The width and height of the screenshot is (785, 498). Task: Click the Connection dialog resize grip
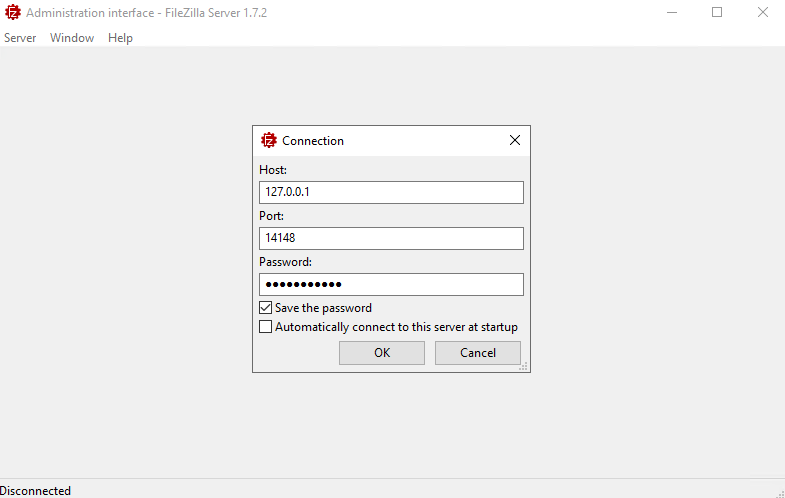pyautogui.click(x=524, y=367)
